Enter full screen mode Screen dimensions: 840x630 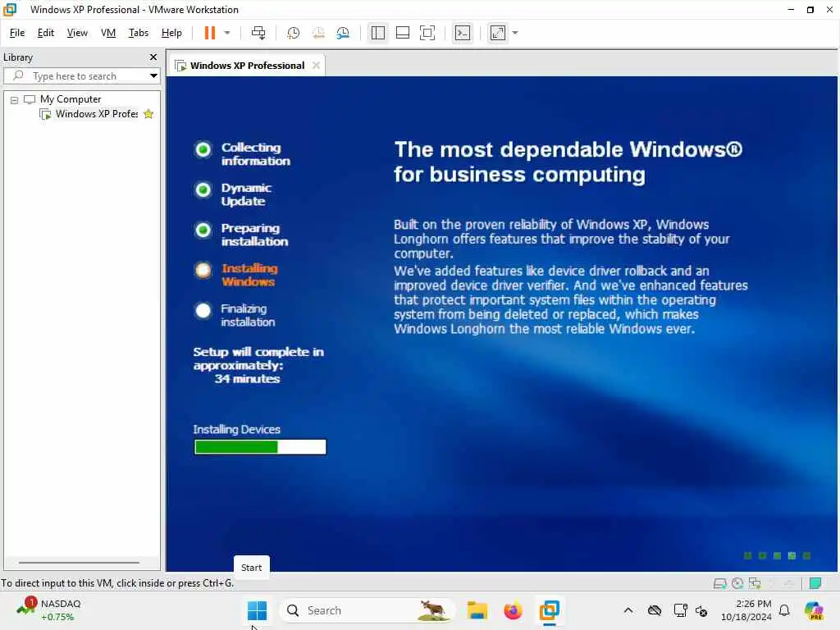(x=427, y=33)
